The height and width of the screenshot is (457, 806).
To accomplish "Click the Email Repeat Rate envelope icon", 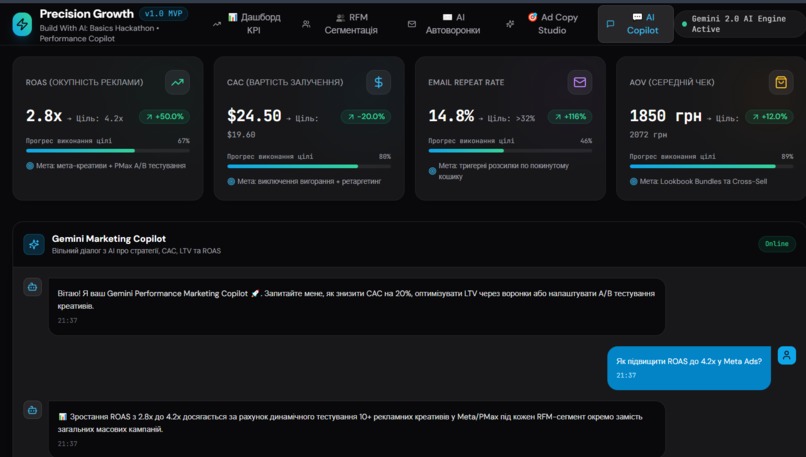I will point(580,82).
